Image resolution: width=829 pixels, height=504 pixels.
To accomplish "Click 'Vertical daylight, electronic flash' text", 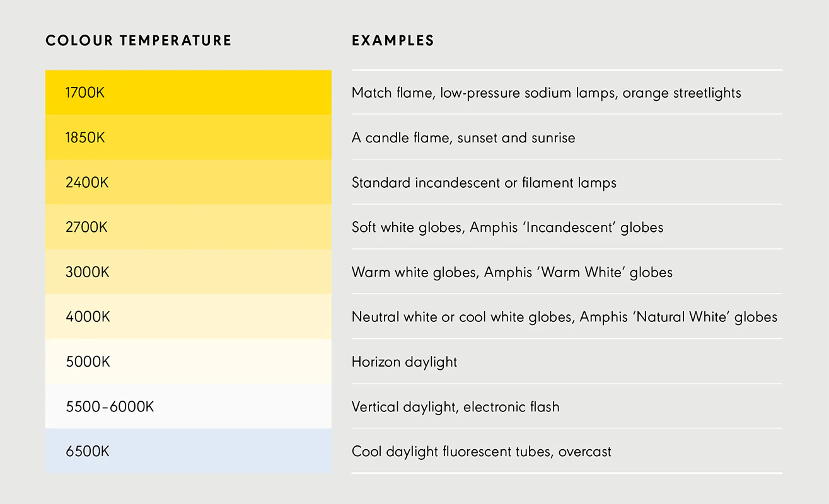I will pos(455,407).
